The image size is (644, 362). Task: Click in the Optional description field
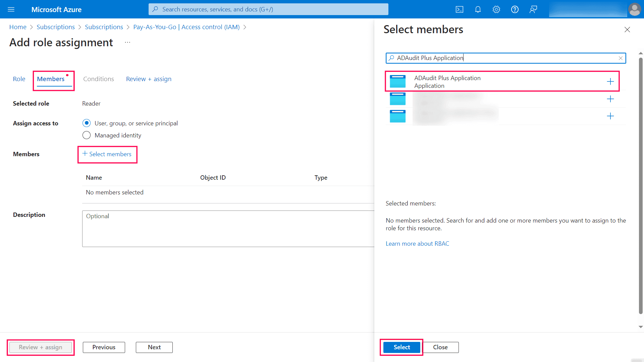pyautogui.click(x=228, y=228)
